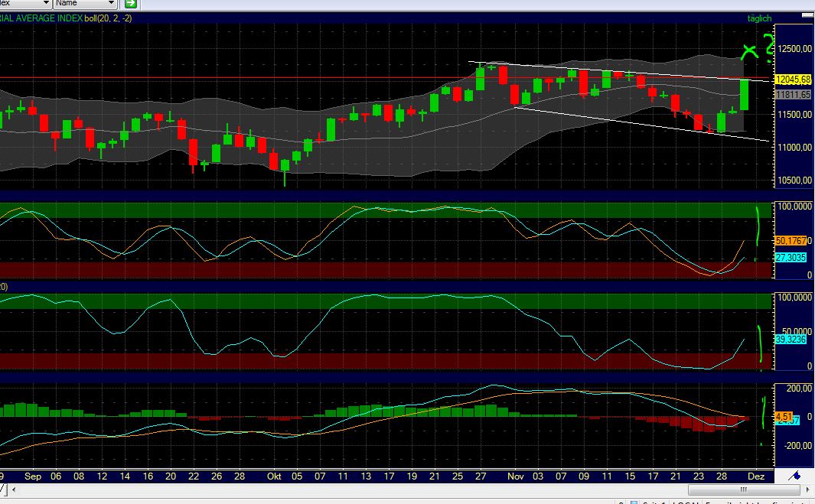
Task: Click the 11500,00 price axis label
Action: tap(795, 114)
